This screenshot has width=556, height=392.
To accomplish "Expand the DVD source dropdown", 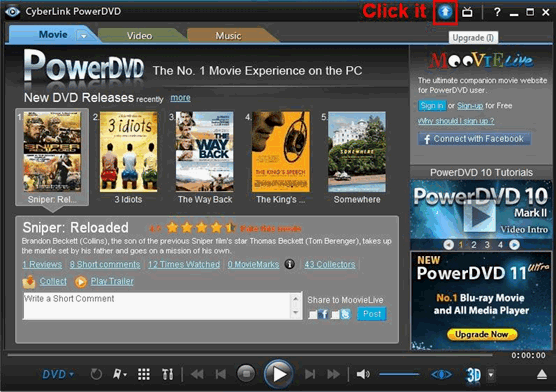I will 59,374.
